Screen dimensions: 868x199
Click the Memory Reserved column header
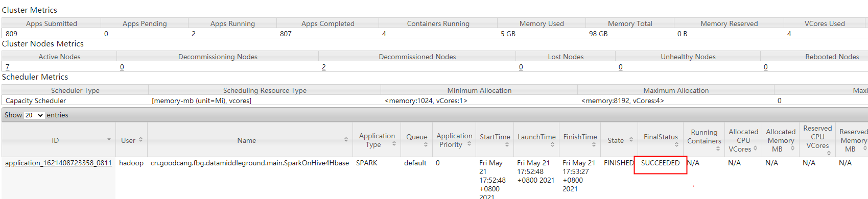click(x=729, y=23)
